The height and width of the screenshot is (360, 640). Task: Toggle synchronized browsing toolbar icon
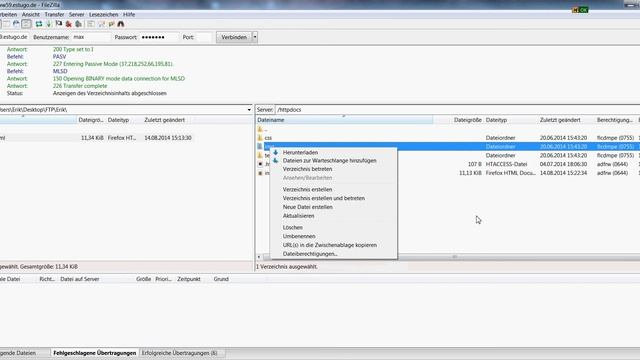[111, 24]
